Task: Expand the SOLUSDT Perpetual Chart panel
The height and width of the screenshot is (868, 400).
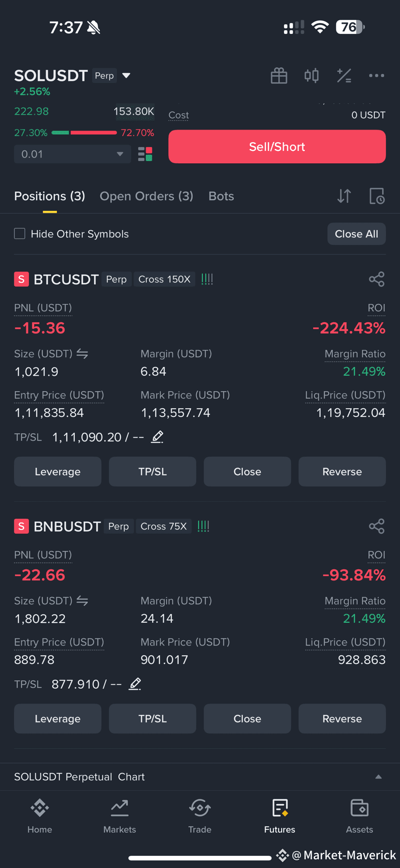Action: [200, 777]
